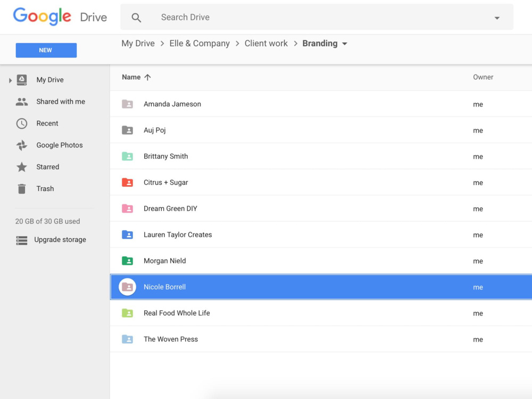Open search options dropdown arrow
Image resolution: width=532 pixels, height=399 pixels.
(x=497, y=18)
